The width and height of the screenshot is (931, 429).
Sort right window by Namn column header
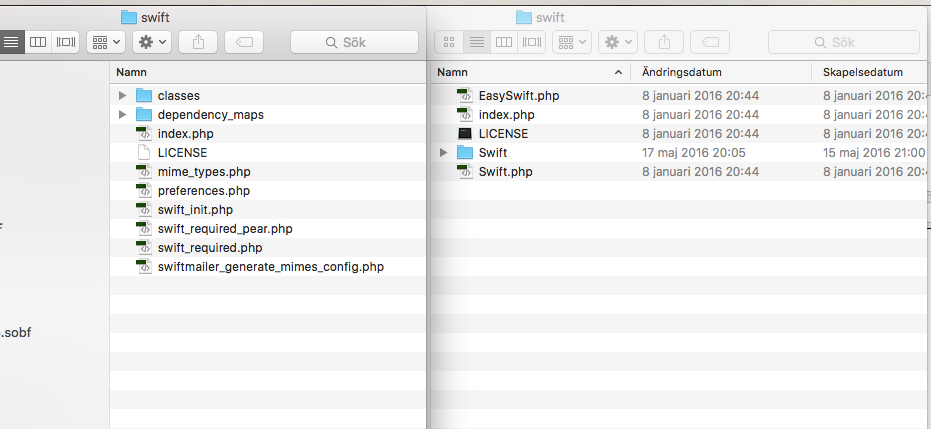[x=531, y=72]
